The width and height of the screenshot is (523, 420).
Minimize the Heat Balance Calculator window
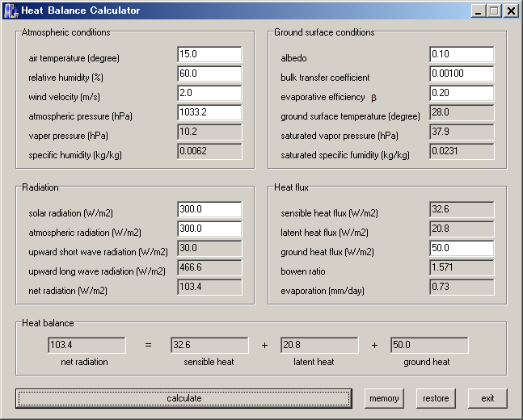[x=479, y=11]
